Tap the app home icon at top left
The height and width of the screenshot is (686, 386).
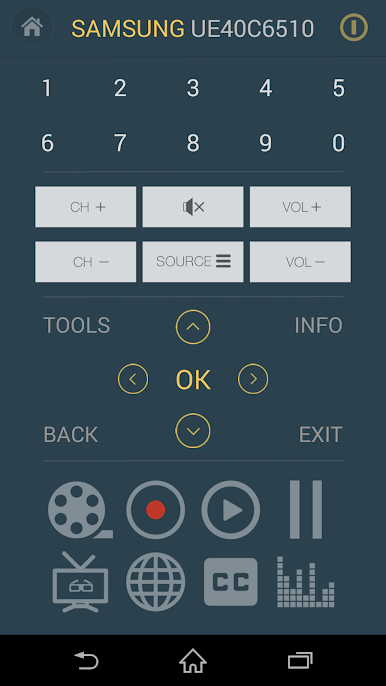(32, 28)
